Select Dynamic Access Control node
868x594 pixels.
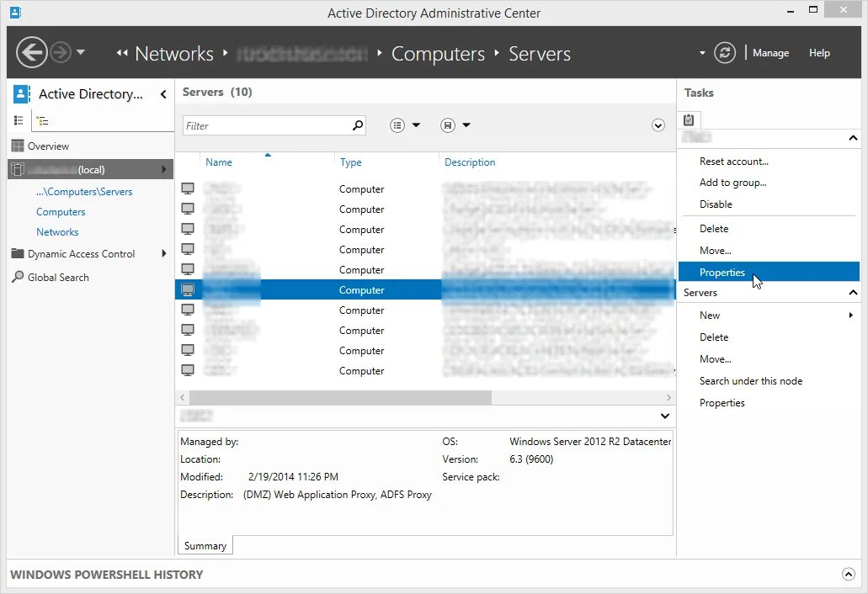[82, 254]
